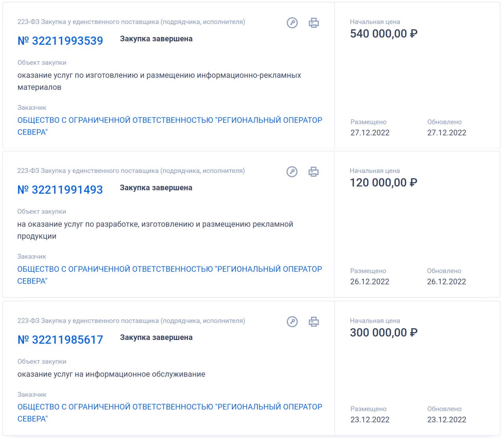Open the customer link in the 540 000,00 ₽ purchase card
The height and width of the screenshot is (438, 504).
(170, 121)
